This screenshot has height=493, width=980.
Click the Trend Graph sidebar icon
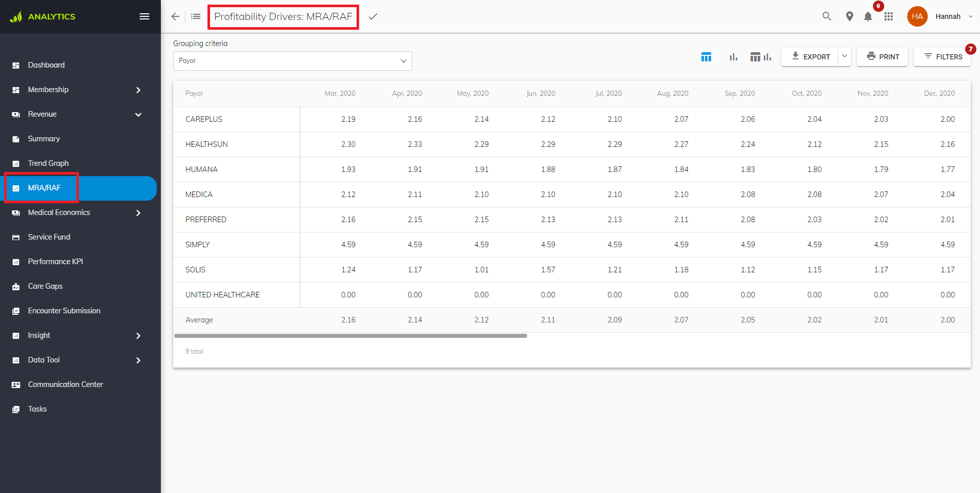click(16, 164)
